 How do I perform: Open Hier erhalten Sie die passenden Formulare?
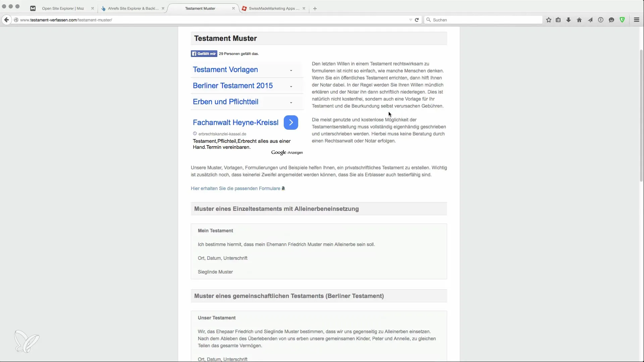(235, 188)
